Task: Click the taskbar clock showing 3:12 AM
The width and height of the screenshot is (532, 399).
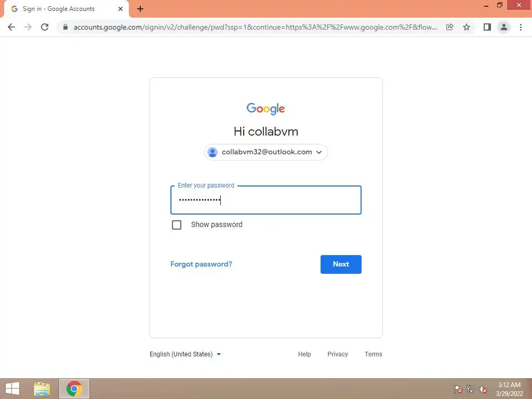Action: (x=509, y=389)
